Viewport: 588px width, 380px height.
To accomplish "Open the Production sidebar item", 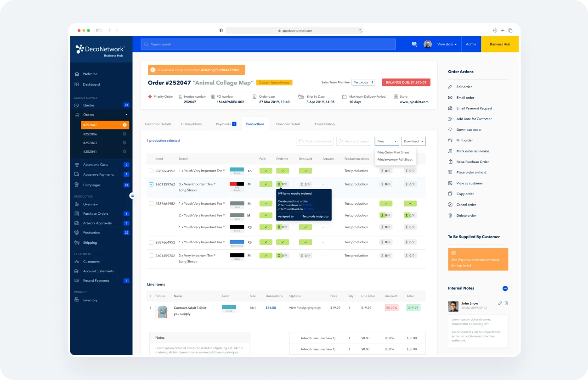I will click(x=91, y=233).
